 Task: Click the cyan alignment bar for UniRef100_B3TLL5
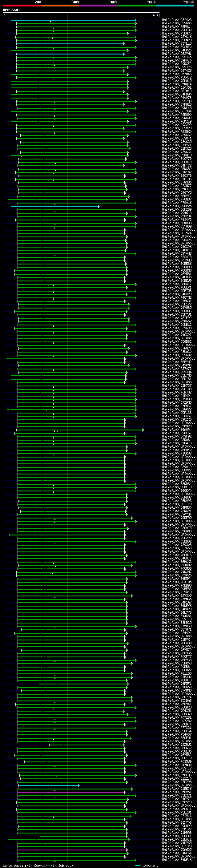click(x=70, y=44)
